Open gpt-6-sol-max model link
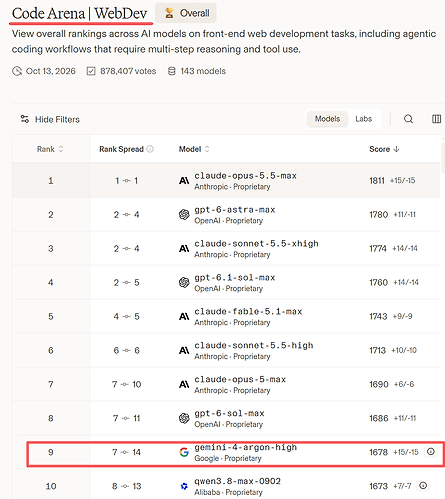Viewport: 445px width, 499px height. point(229,413)
